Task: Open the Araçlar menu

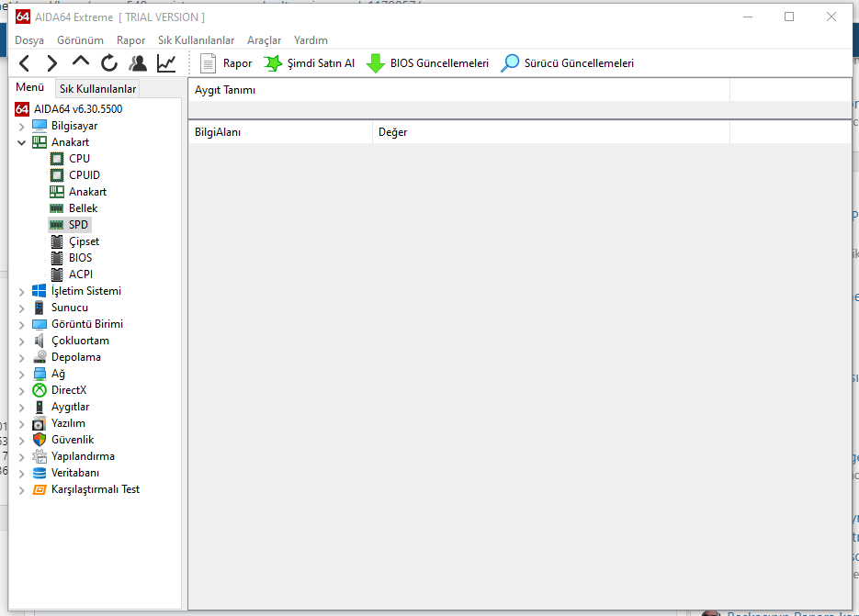Action: (264, 40)
